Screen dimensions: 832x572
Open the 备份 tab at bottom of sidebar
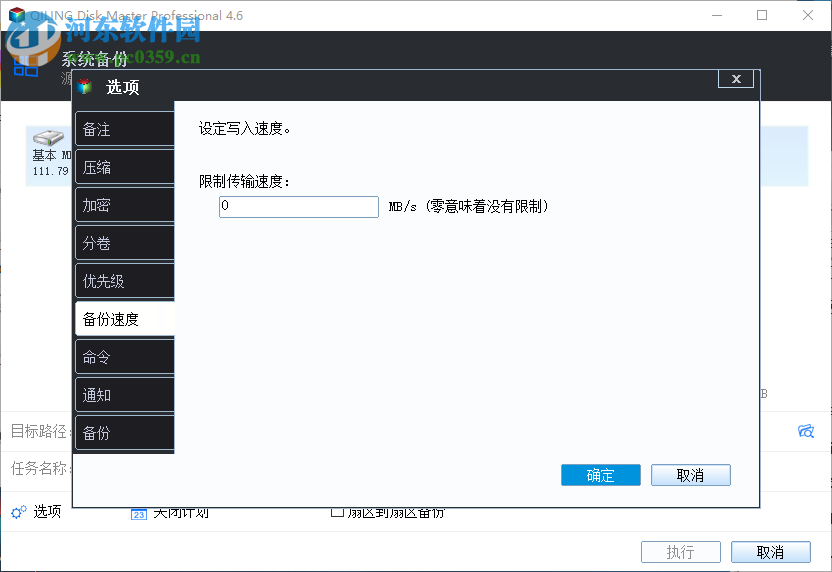pos(125,433)
